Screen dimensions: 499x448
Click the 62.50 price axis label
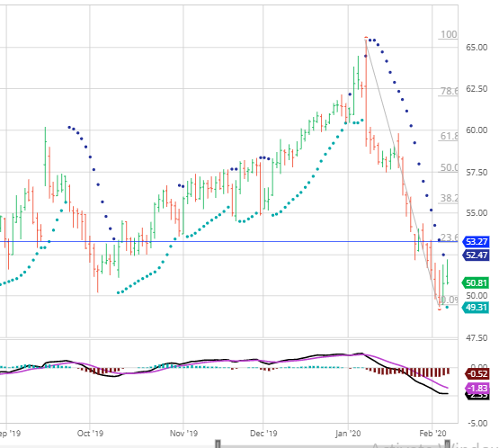coord(477,89)
